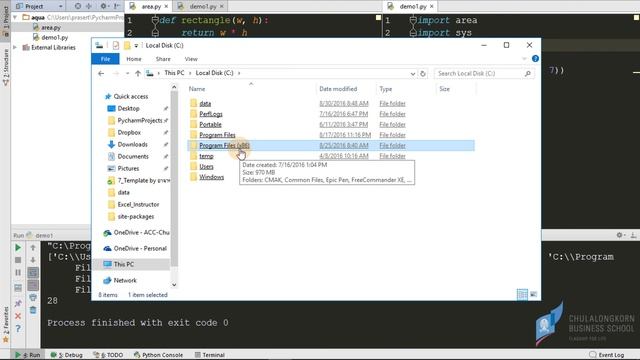Click the up-arrow icon in the Run panel
Screen dimensions: 640x360
point(33,248)
